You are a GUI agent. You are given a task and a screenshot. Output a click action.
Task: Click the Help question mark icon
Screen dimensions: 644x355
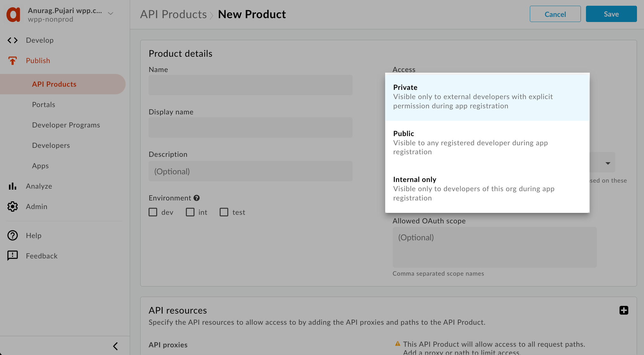tap(12, 235)
